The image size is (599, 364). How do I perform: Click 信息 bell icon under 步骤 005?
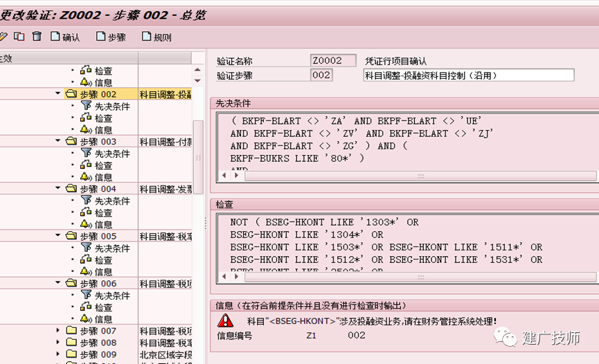pos(86,271)
